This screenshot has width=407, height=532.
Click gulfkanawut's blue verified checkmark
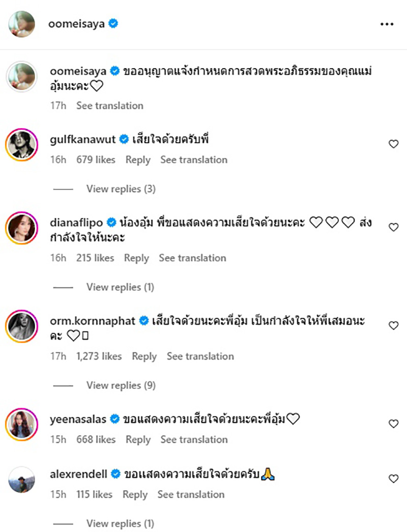(123, 138)
